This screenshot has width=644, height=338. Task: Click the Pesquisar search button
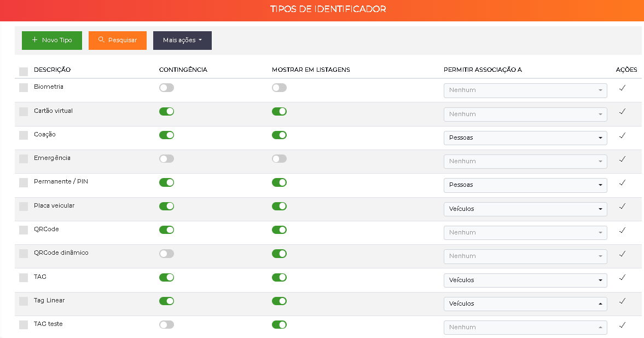point(118,41)
